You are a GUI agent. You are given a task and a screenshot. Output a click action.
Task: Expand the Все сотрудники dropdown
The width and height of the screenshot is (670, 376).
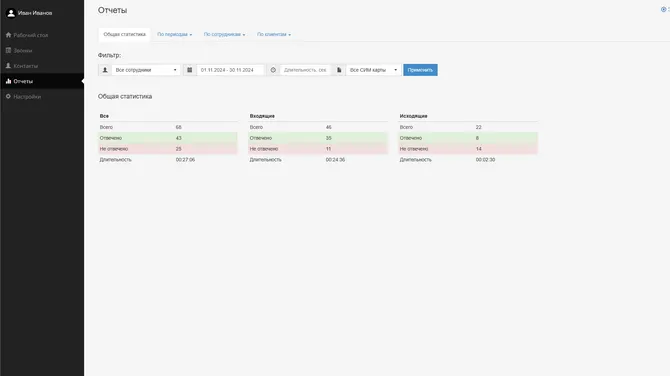point(146,70)
